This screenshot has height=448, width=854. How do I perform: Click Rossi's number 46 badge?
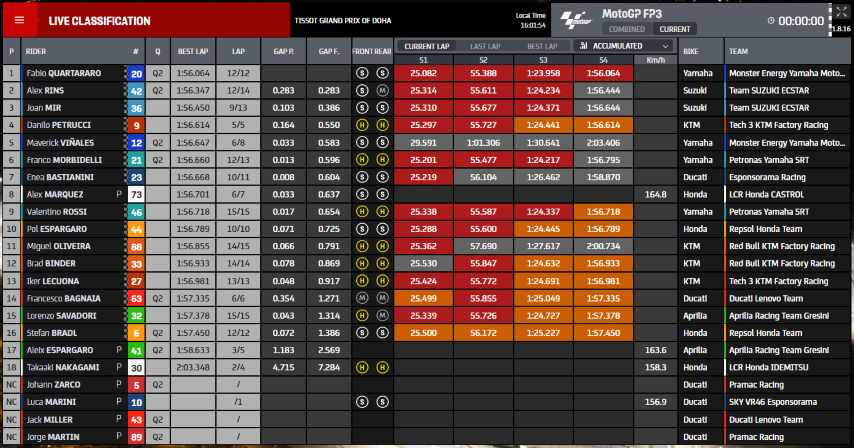click(136, 212)
